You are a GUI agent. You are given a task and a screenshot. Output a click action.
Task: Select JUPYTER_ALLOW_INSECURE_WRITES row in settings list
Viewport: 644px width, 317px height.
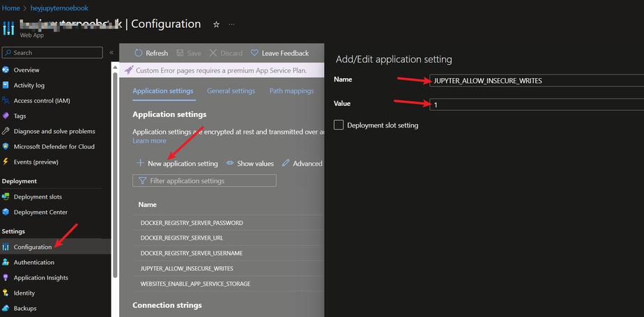pyautogui.click(x=229, y=268)
